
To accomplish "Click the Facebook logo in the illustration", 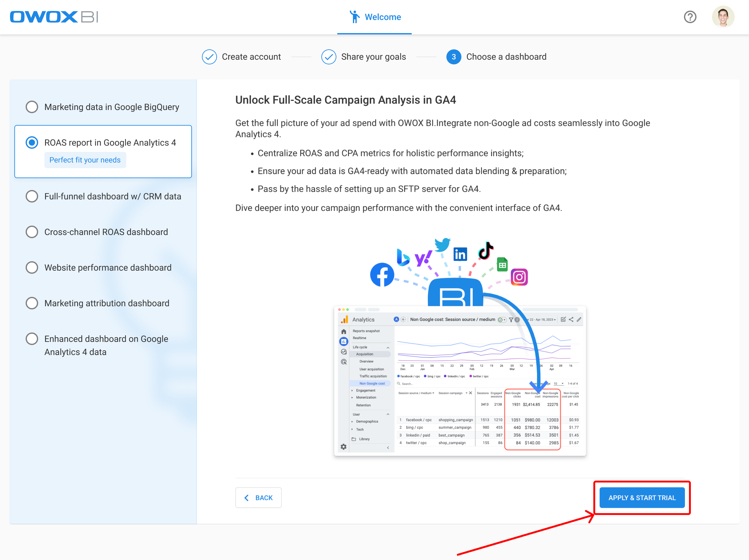I will tap(382, 275).
